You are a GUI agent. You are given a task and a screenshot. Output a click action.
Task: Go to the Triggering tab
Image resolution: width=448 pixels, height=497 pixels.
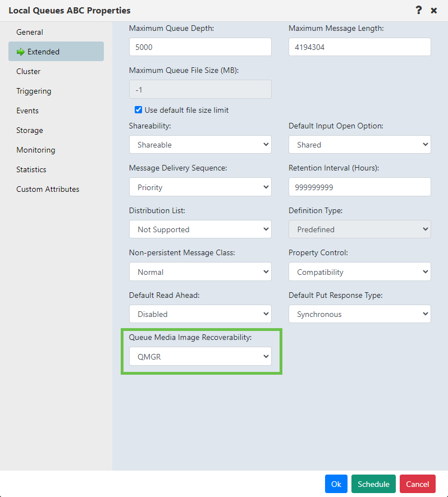(x=34, y=91)
